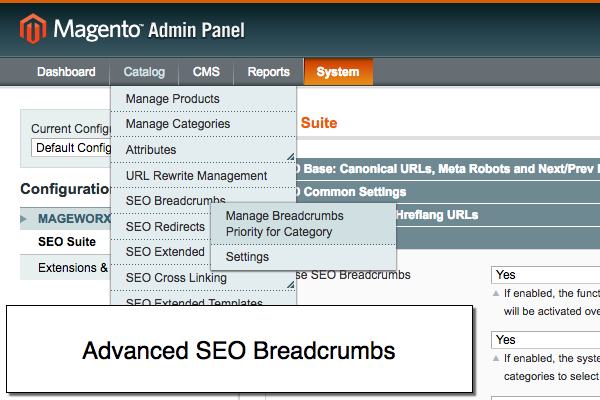
Task: Open the Dashboard menu
Action: coord(66,72)
